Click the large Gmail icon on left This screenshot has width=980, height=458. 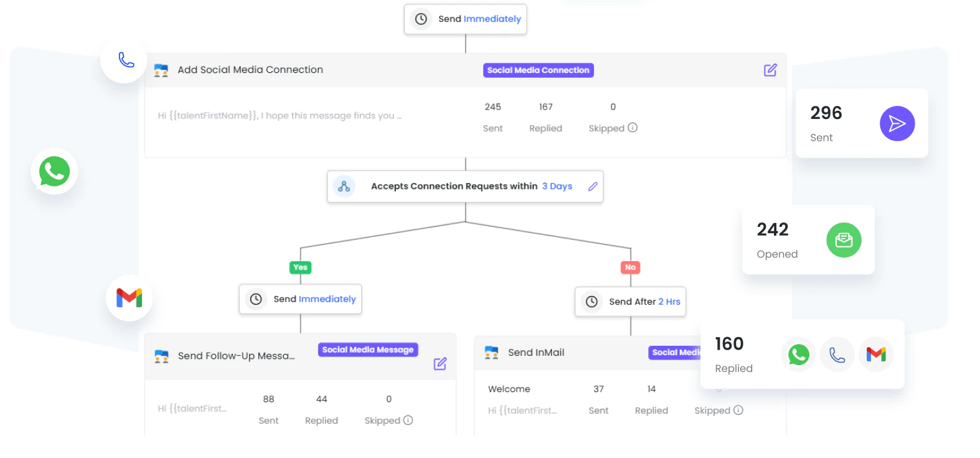[130, 298]
